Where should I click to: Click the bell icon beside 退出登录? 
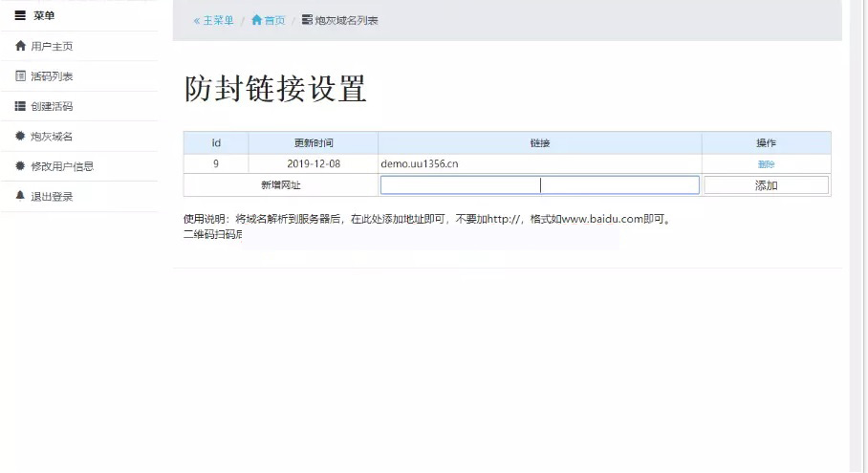(x=20, y=196)
